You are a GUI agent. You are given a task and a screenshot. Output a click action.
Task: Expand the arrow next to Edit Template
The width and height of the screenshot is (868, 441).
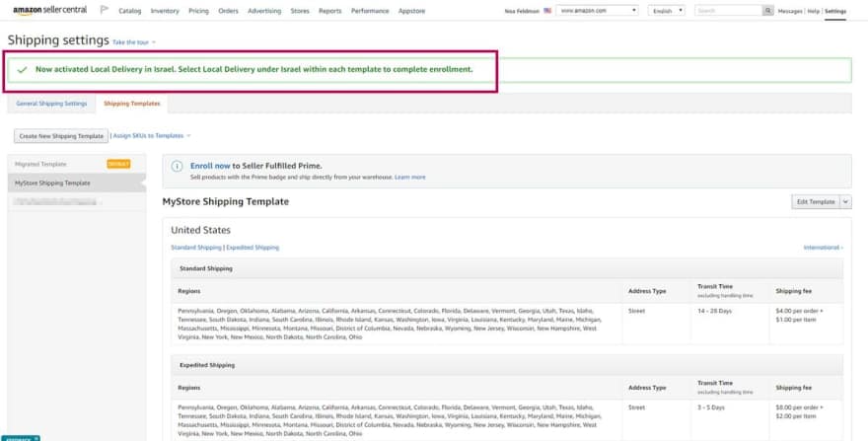tap(846, 201)
